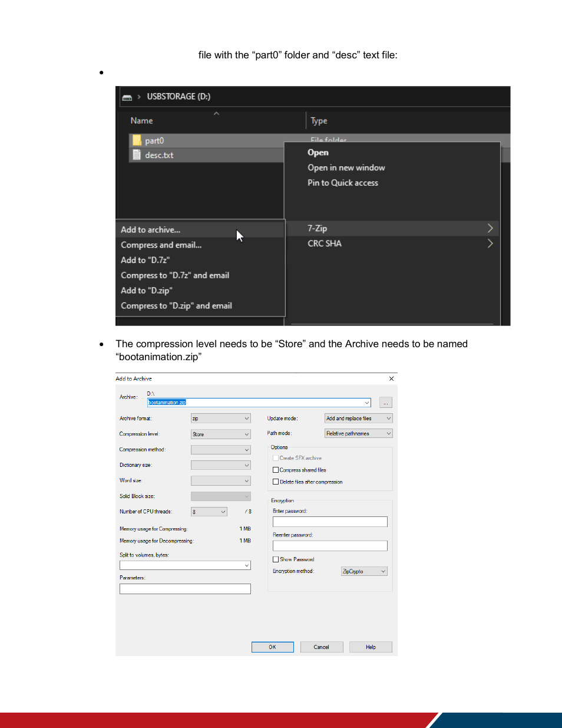Open the Split to volumes combo box
This screenshot has width=562, height=728.
[185, 565]
